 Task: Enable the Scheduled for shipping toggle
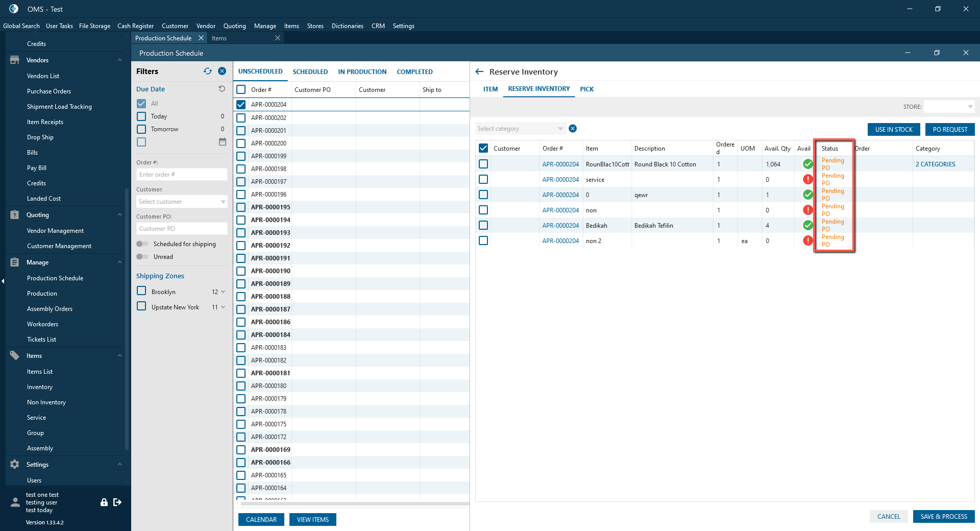pyautogui.click(x=143, y=244)
